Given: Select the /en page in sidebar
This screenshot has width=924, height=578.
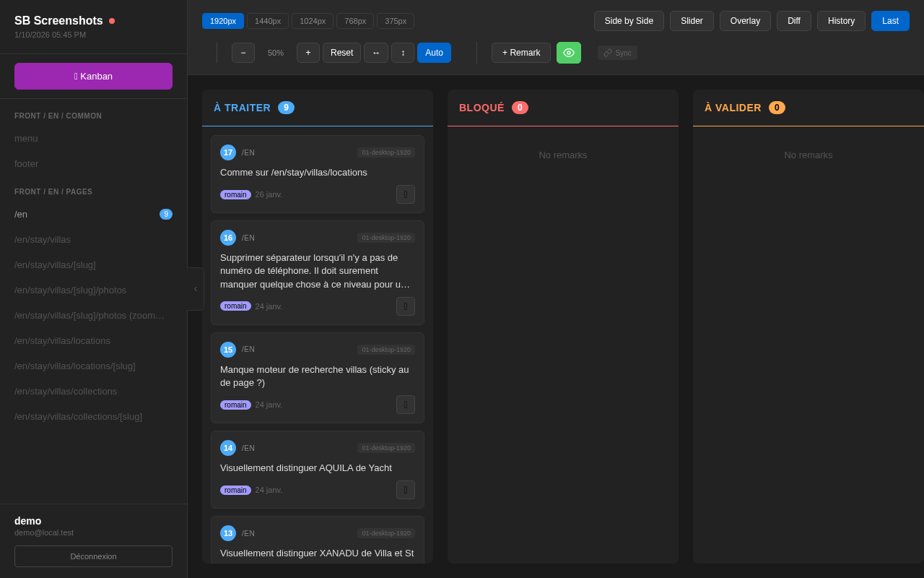Looking at the screenshot, I should tap(93, 214).
